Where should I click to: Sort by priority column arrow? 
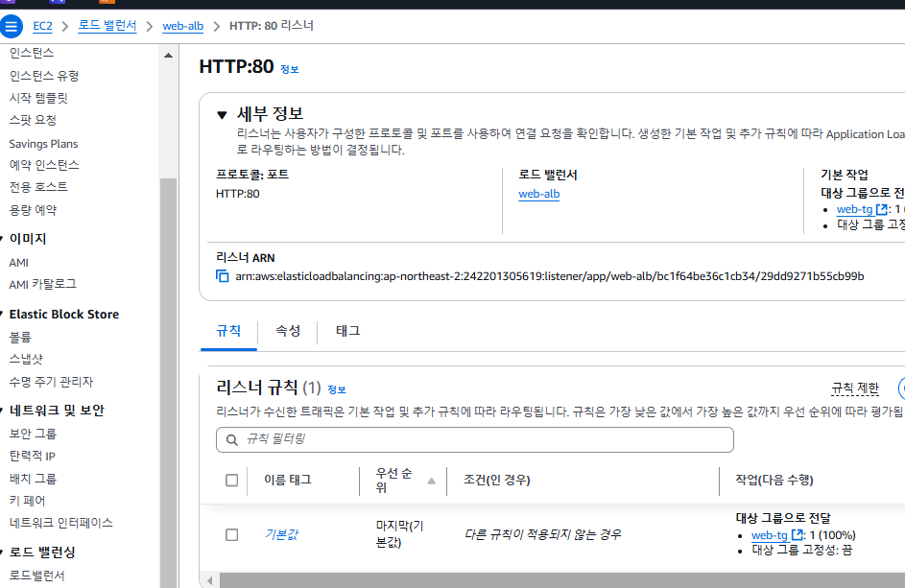coord(431,481)
